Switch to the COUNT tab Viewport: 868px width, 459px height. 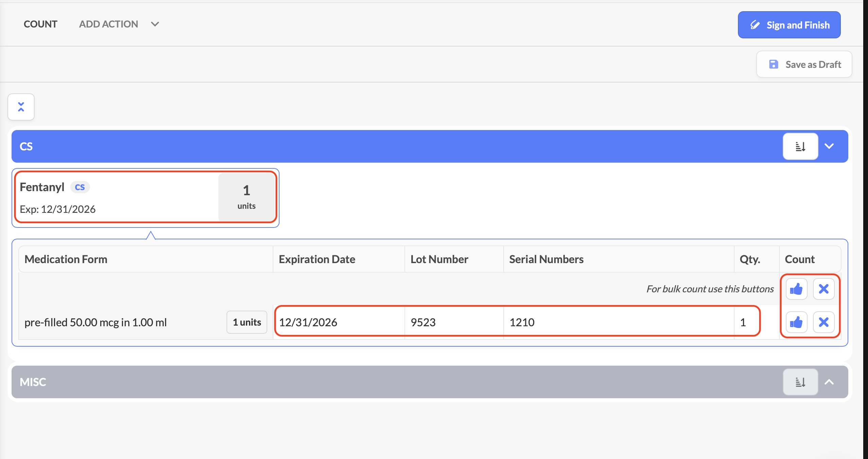40,24
